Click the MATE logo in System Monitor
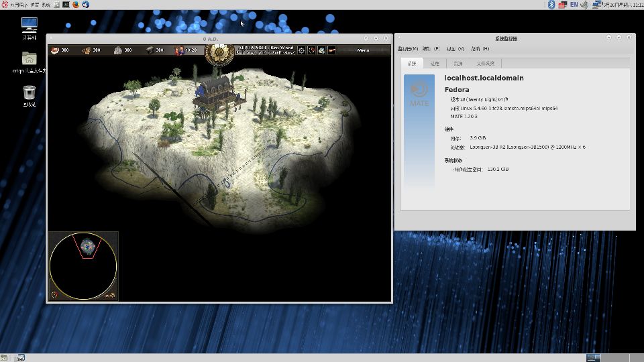The width and height of the screenshot is (644, 362). click(419, 95)
